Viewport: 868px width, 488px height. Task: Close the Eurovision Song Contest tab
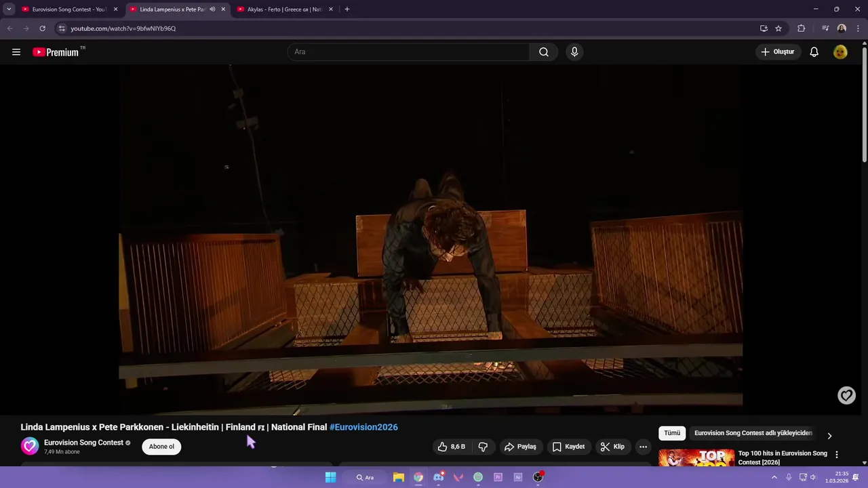click(x=115, y=9)
